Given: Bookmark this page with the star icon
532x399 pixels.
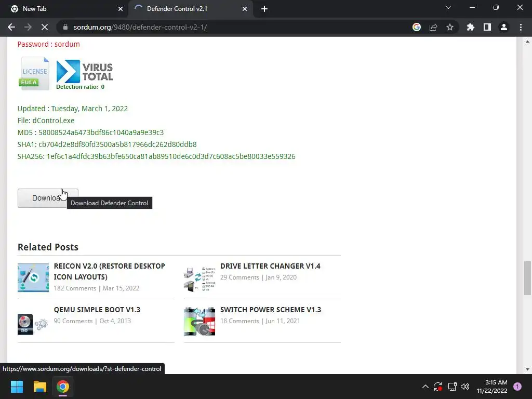Looking at the screenshot, I should [x=450, y=27].
